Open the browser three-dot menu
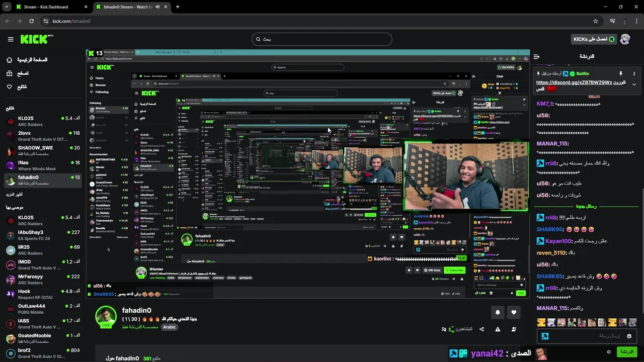The image size is (644, 362). click(x=637, y=21)
